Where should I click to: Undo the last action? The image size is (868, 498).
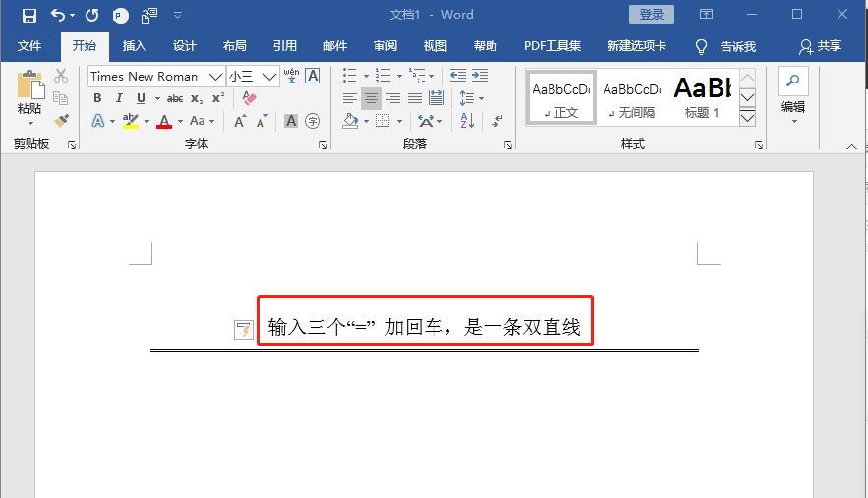(58, 15)
